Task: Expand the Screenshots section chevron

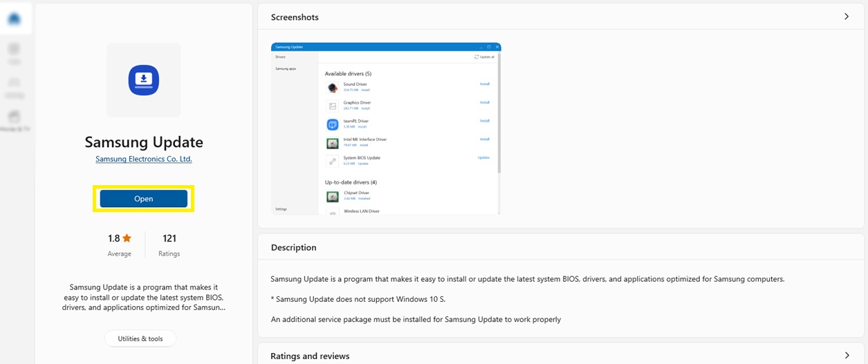Action: (x=847, y=17)
